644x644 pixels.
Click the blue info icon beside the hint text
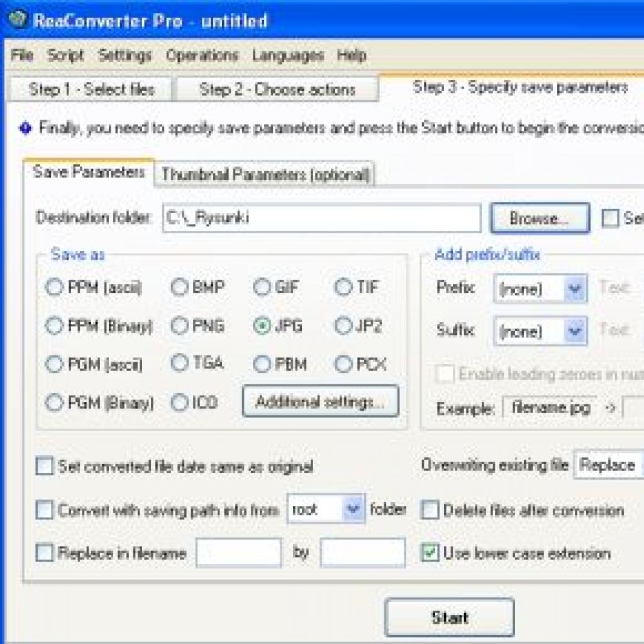click(25, 128)
